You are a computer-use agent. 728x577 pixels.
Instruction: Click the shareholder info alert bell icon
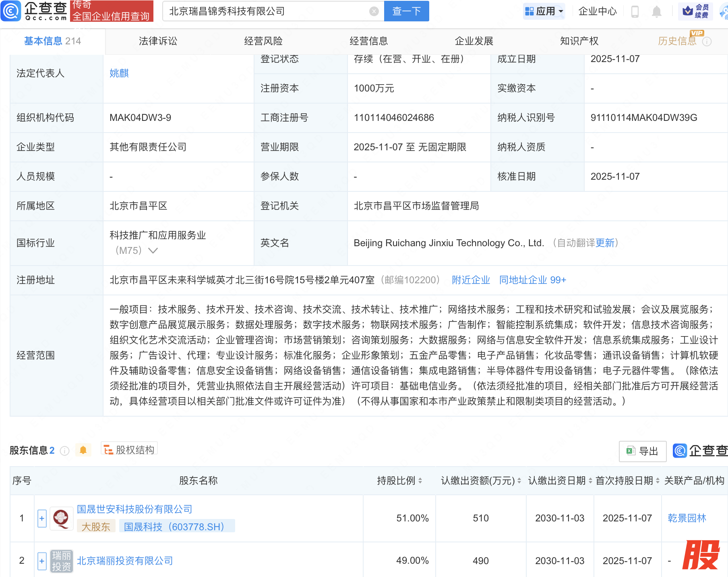point(83,450)
